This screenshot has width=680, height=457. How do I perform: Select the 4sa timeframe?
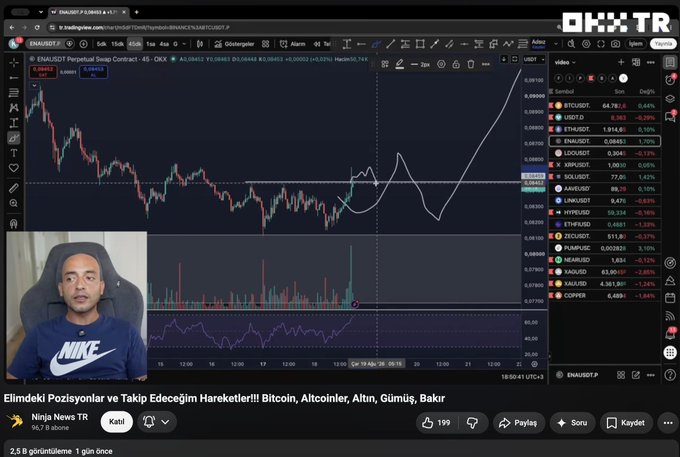[x=164, y=44]
